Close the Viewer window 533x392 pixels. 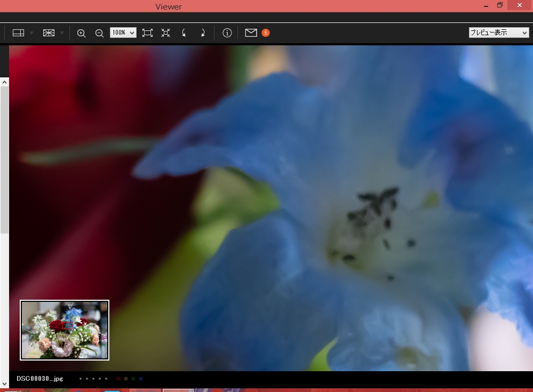[520, 5]
